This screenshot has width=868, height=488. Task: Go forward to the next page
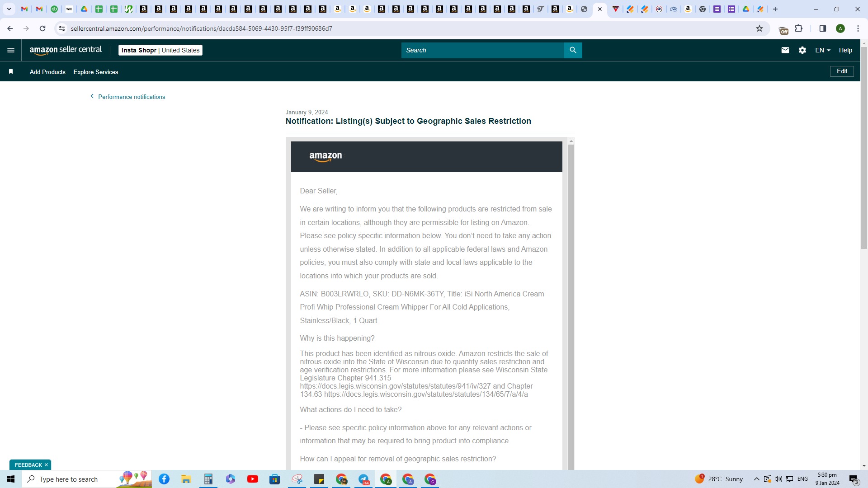[x=26, y=28]
